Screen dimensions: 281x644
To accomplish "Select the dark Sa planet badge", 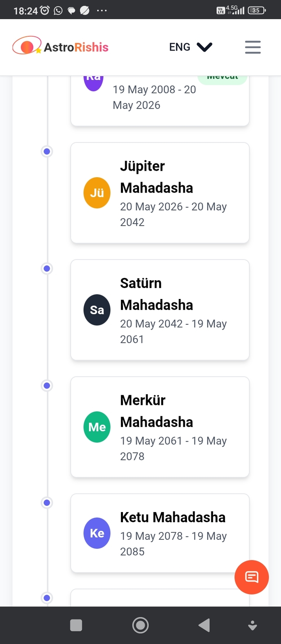I will [97, 310].
